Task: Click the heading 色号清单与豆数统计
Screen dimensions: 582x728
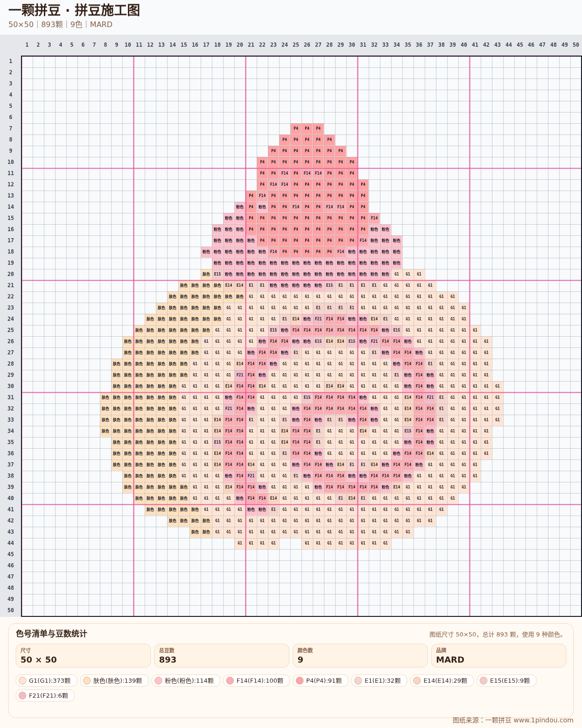Action: pos(51,634)
